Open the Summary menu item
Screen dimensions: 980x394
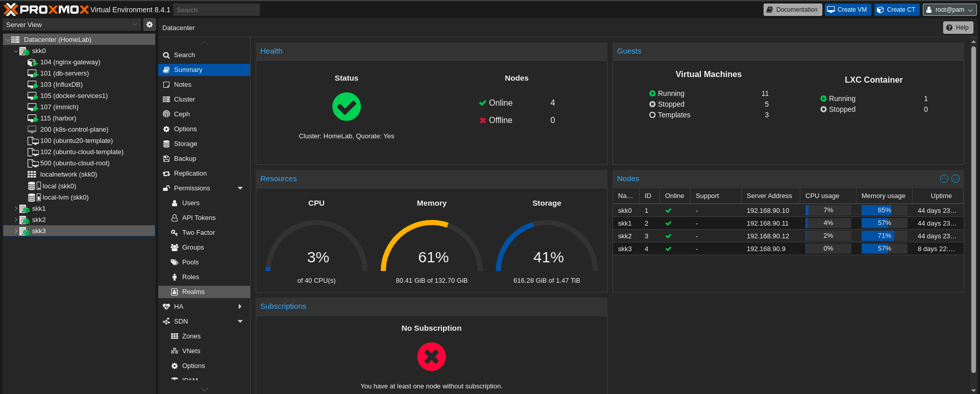click(204, 70)
